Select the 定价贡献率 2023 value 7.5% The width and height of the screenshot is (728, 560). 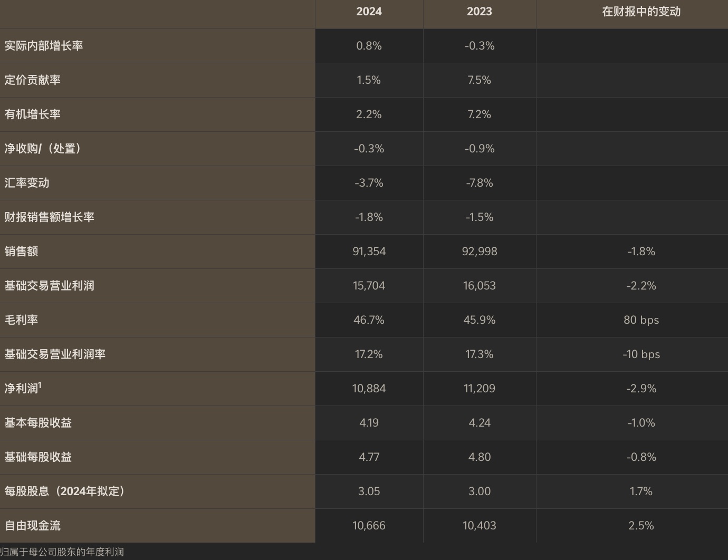pyautogui.click(x=479, y=80)
